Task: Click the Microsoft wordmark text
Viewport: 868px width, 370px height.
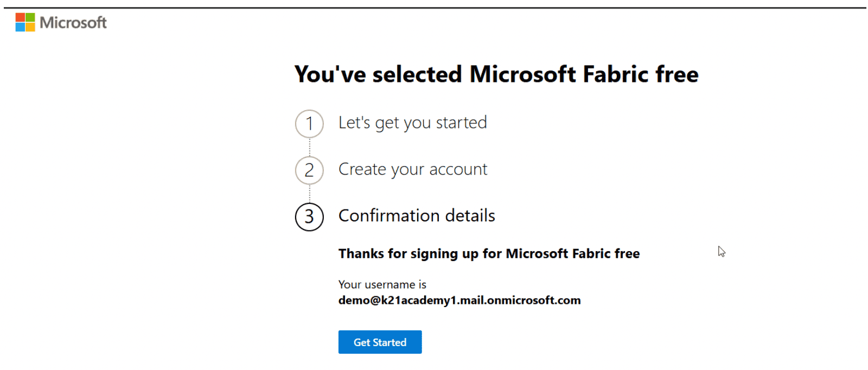Action: 73,23
